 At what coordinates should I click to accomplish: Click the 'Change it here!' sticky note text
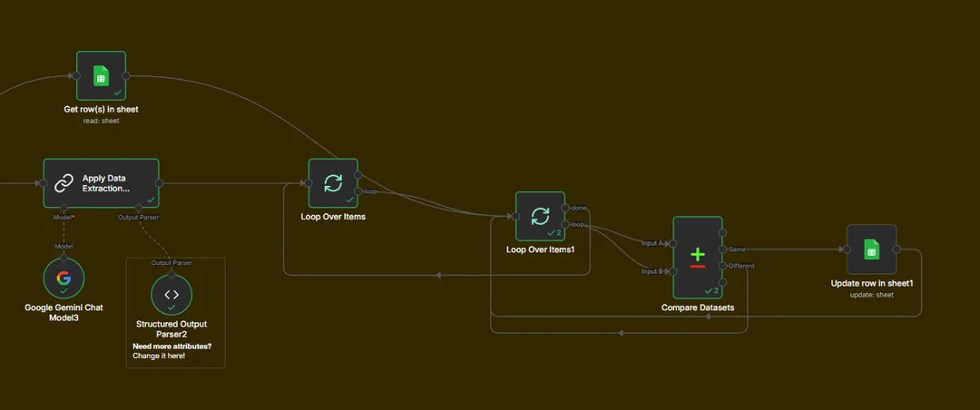tap(159, 356)
